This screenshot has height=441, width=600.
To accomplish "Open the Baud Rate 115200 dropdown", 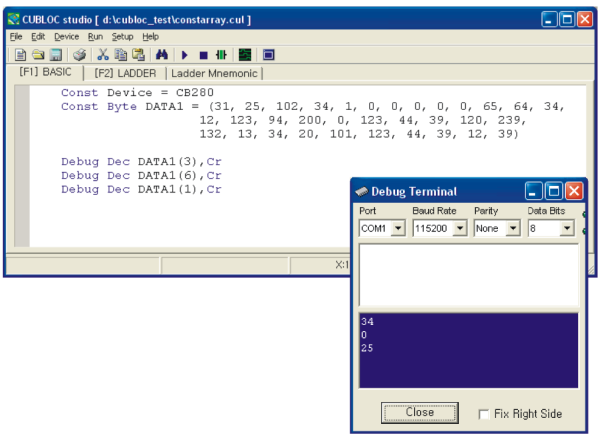I will (459, 228).
